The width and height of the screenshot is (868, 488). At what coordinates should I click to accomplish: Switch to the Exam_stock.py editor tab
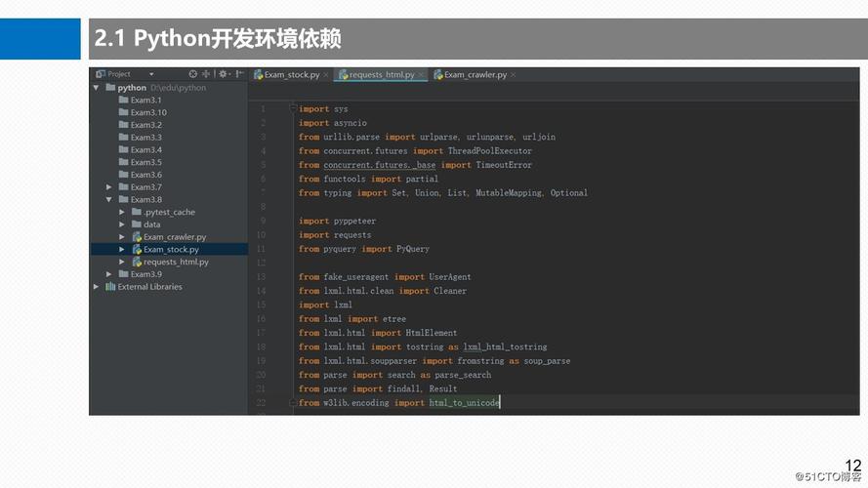pyautogui.click(x=292, y=75)
